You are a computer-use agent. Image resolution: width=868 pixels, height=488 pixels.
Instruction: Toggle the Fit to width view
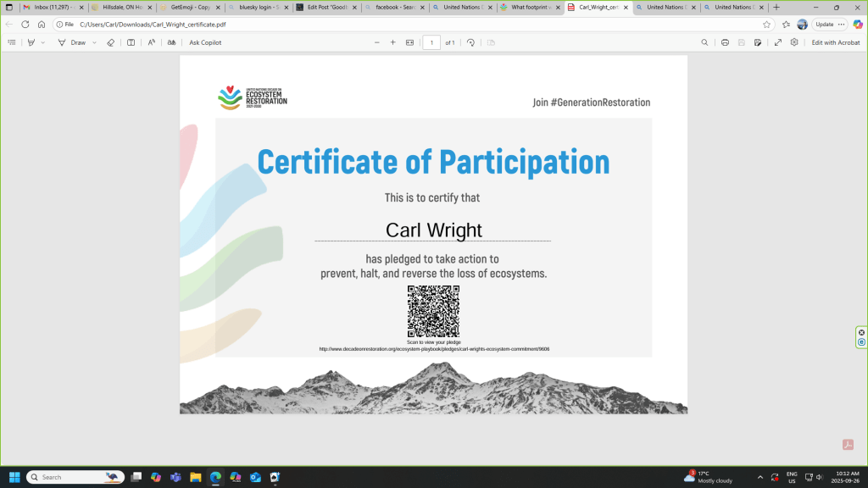tap(410, 42)
